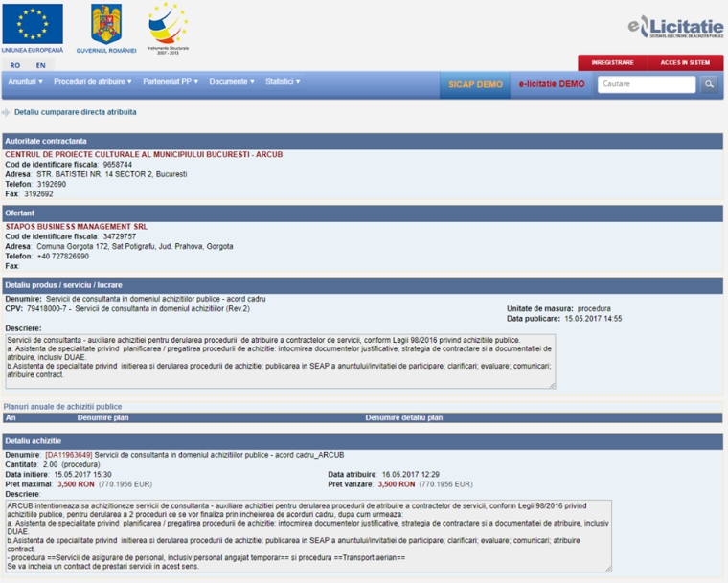Click the Pret maximal value 3,500 RON
The width and height of the screenshot is (728, 583).
point(76,484)
